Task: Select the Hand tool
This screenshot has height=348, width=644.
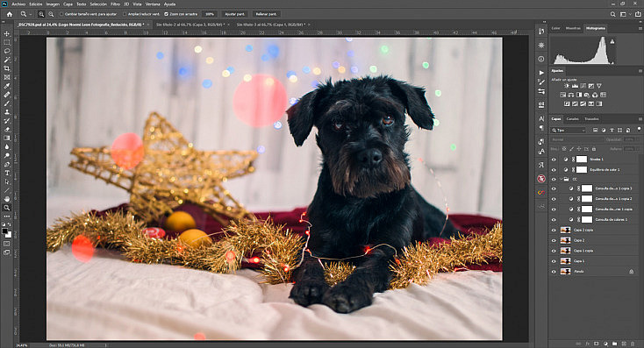Action: pos(7,199)
